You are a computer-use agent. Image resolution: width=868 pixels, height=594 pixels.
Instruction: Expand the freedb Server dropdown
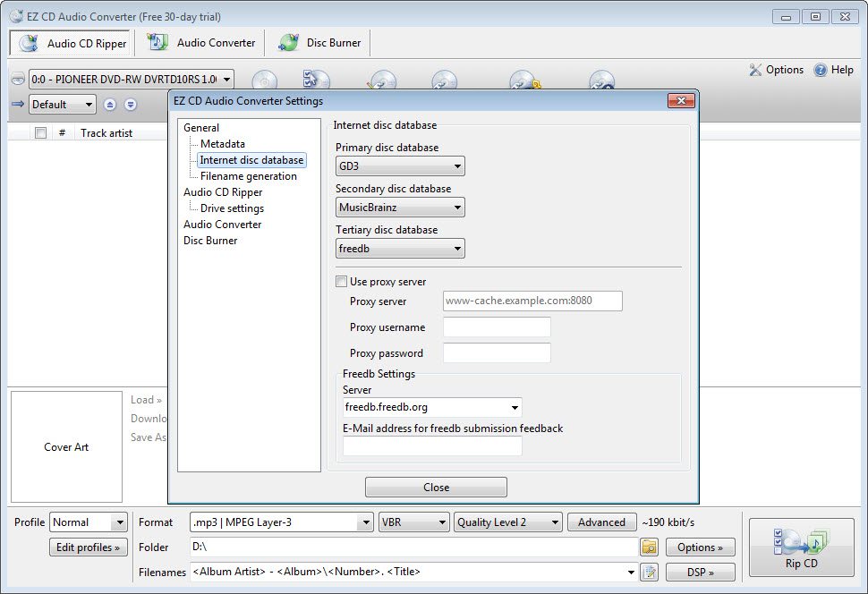(515, 407)
